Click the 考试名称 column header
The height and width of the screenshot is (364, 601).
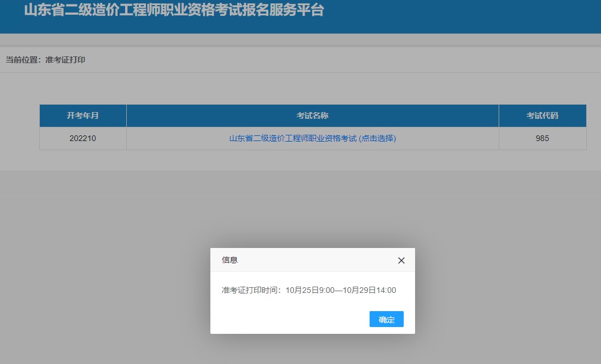312,115
